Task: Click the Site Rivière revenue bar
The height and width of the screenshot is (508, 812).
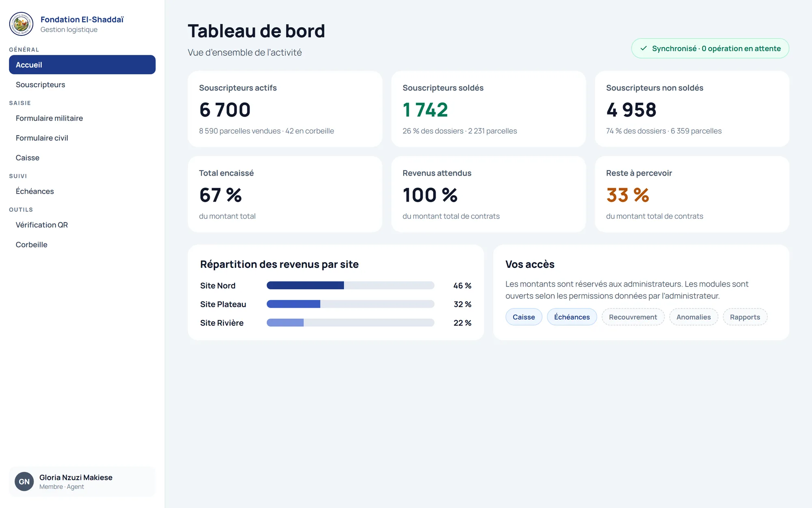Action: pos(350,323)
